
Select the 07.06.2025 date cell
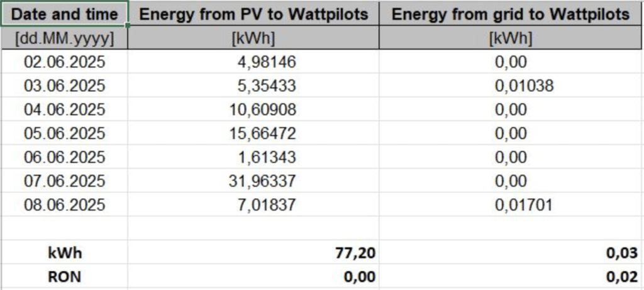pos(65,181)
